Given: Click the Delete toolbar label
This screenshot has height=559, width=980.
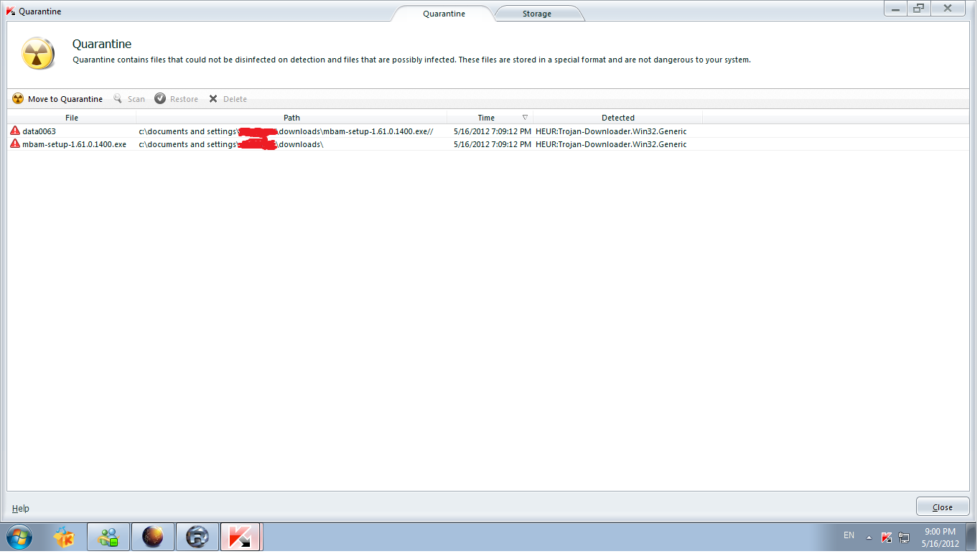Looking at the screenshot, I should point(235,99).
